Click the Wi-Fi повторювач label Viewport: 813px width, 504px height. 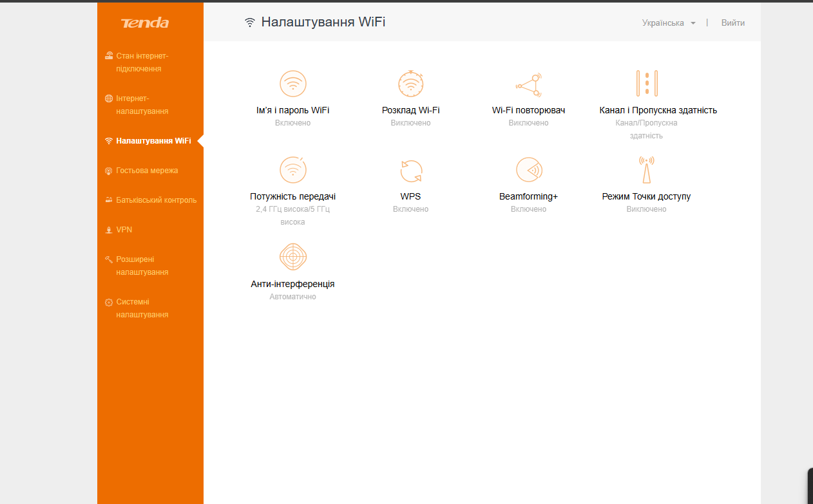pyautogui.click(x=529, y=110)
